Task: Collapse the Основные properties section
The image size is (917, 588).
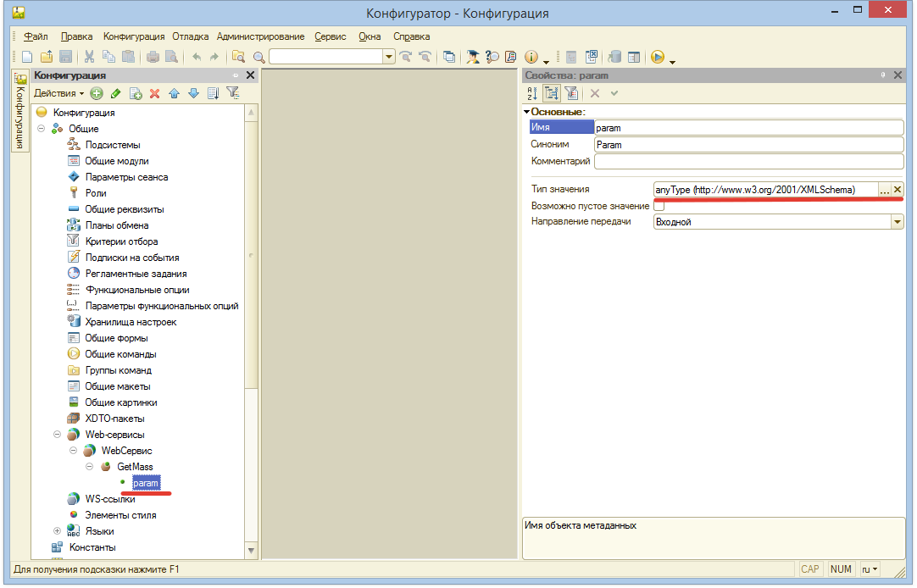Action: 527,112
